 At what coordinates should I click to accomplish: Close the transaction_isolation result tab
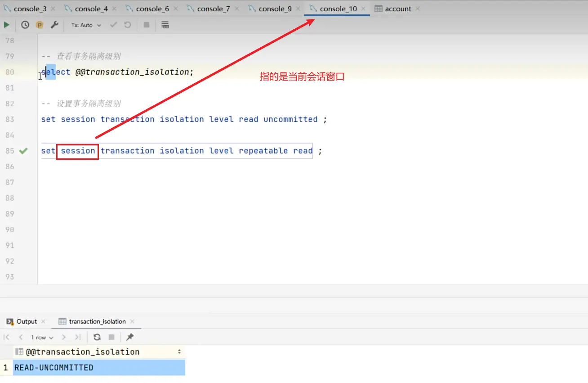pyautogui.click(x=132, y=321)
